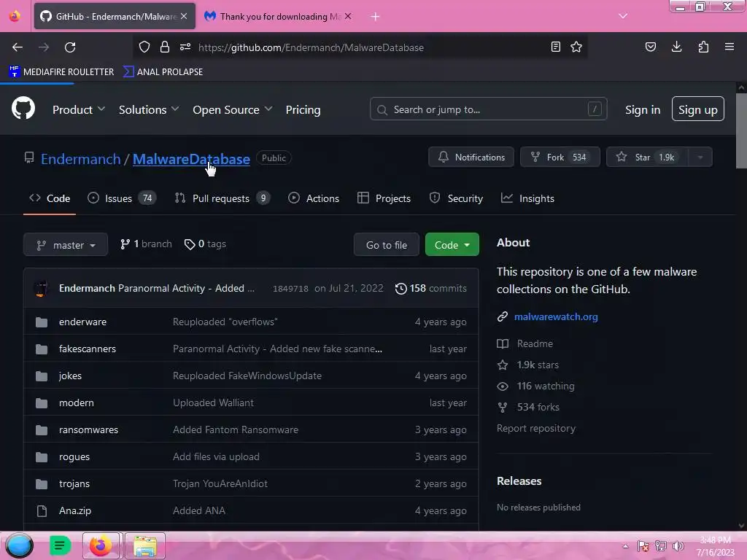This screenshot has height=560, width=747.
Task: Open the ransomwares folder
Action: (x=88, y=430)
